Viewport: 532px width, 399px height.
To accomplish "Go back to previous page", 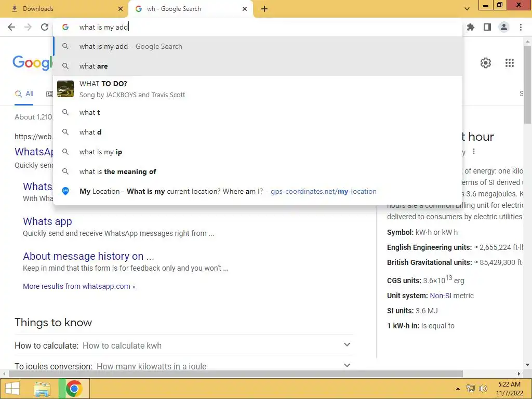I will (11, 27).
